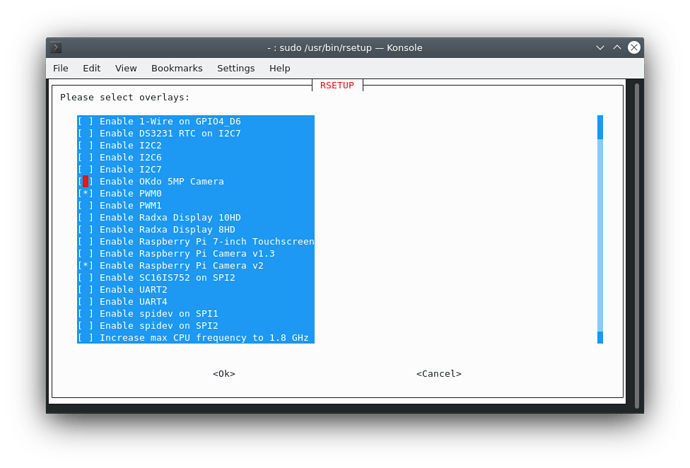Click the Cancel button
This screenshot has height=468, width=690.
[x=439, y=373]
